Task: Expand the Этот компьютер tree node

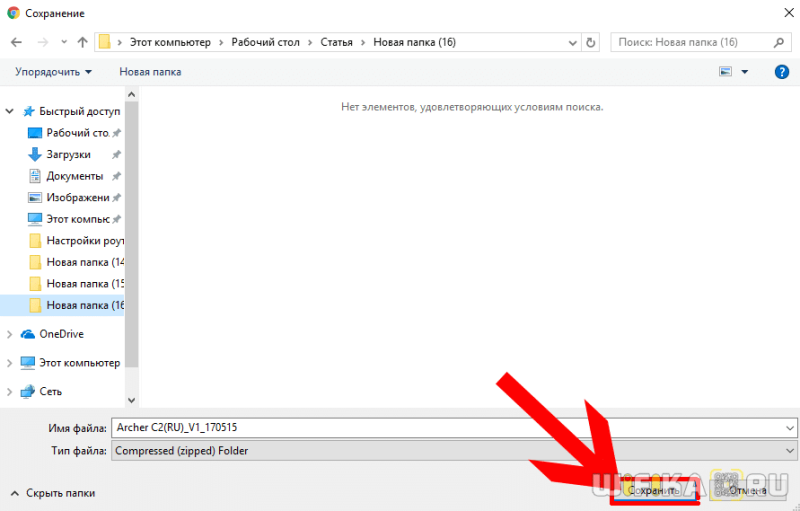Action: 9,363
